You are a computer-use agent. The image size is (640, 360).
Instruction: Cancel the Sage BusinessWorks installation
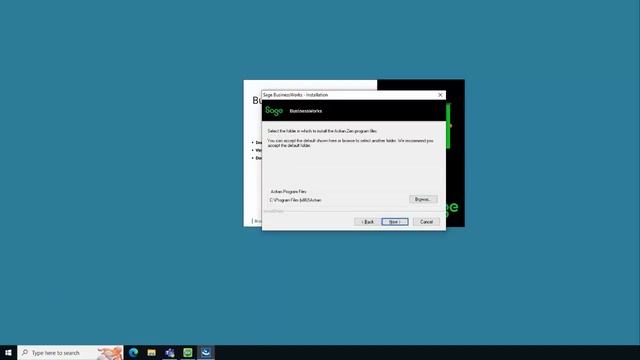(426, 222)
